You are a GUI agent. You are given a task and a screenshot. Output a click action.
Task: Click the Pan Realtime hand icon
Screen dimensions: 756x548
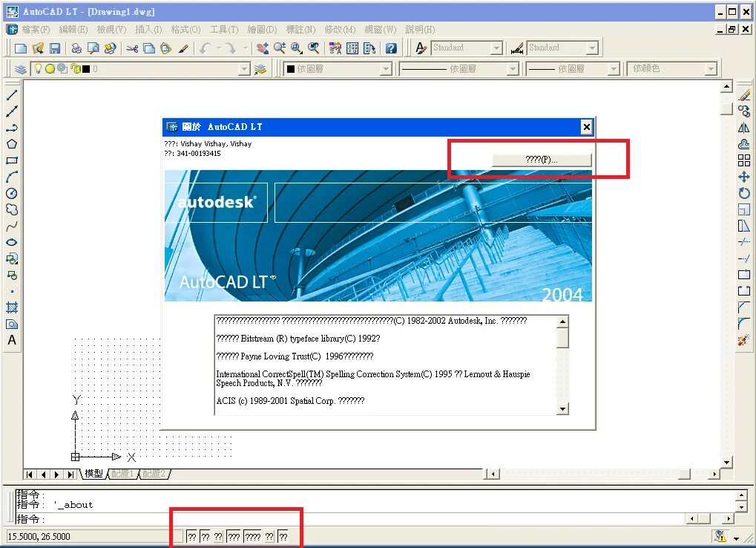263,48
